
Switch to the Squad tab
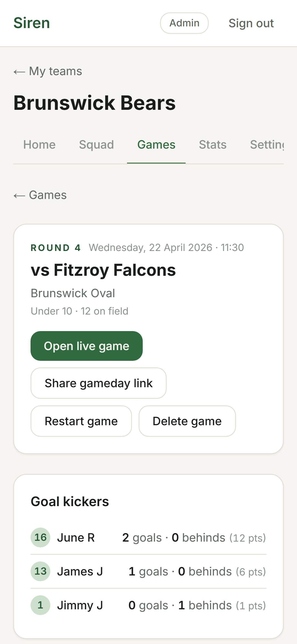pos(96,144)
